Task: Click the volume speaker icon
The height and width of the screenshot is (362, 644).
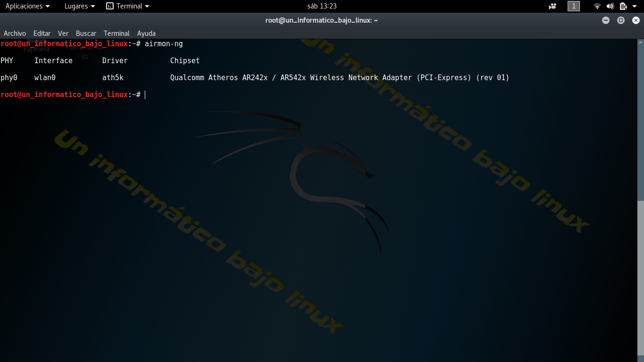Action: 610,6
